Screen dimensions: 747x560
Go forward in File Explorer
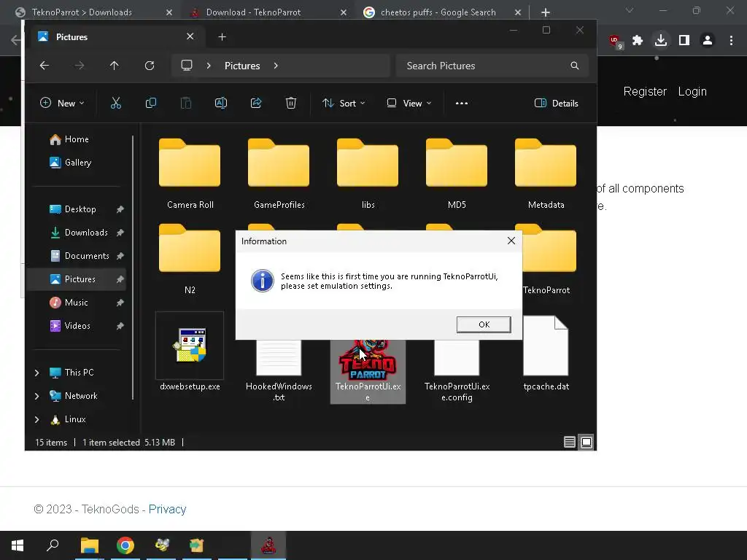pos(80,66)
